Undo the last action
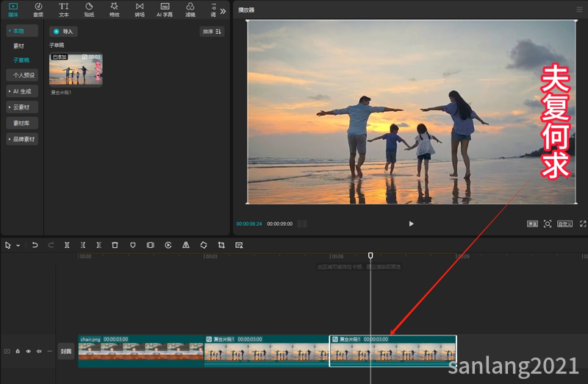 click(x=35, y=245)
